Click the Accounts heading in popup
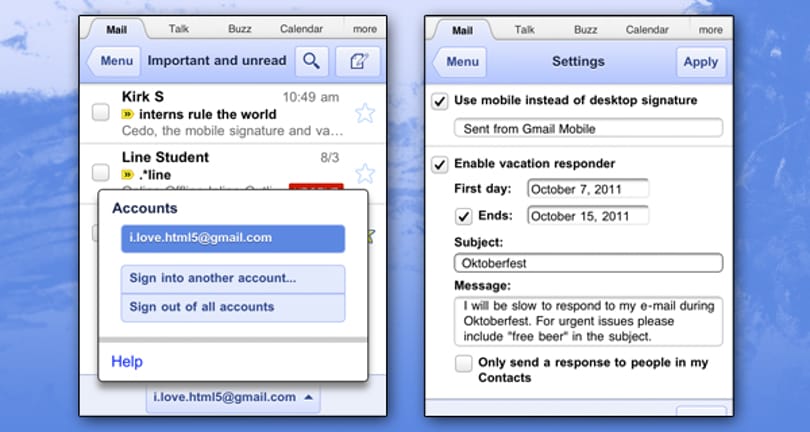Image resolution: width=810 pixels, height=432 pixels. [x=145, y=208]
